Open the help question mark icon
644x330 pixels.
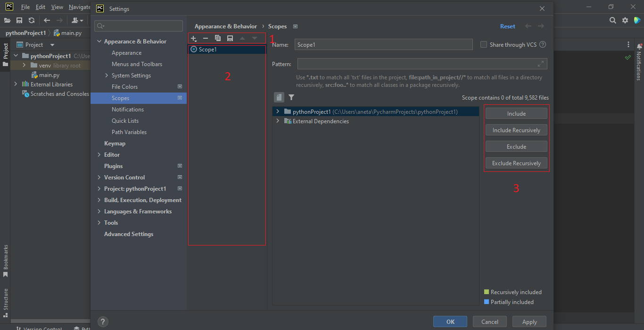[103, 322]
